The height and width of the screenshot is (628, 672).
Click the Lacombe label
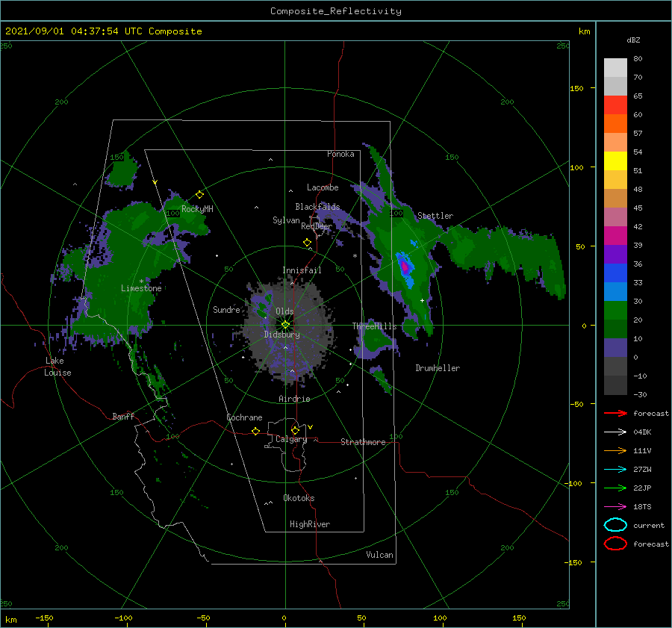pos(323,187)
